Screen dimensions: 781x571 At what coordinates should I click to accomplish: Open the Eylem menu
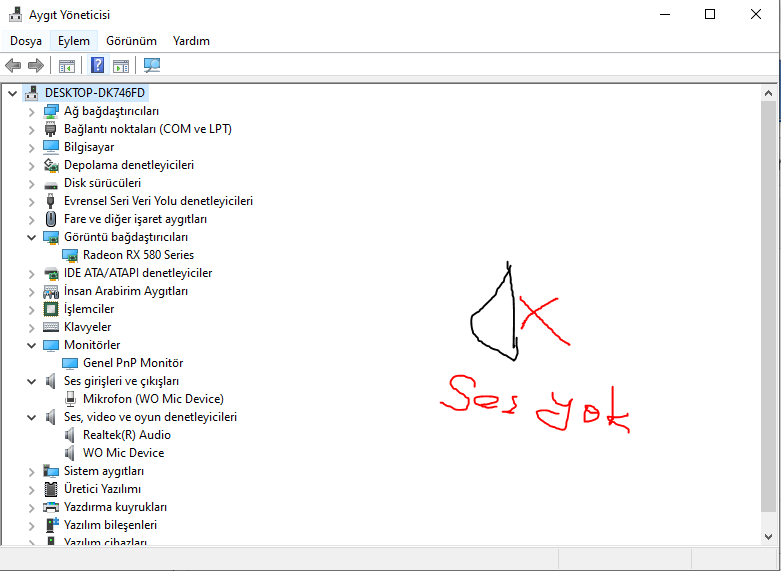click(74, 41)
